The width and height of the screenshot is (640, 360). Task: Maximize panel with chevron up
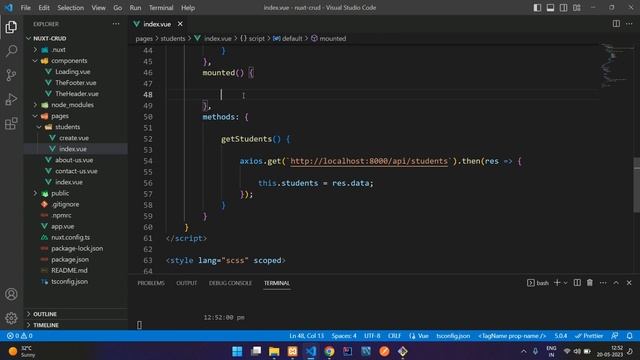coord(616,282)
